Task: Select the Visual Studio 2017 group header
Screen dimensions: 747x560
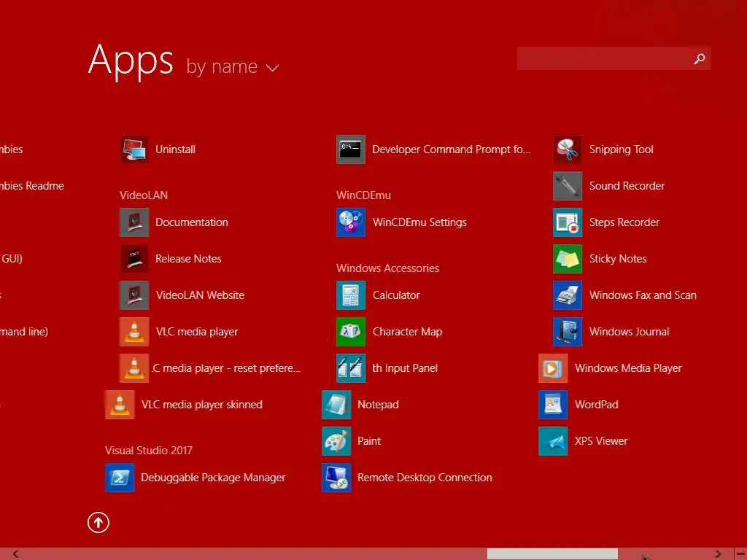Action: coord(149,451)
